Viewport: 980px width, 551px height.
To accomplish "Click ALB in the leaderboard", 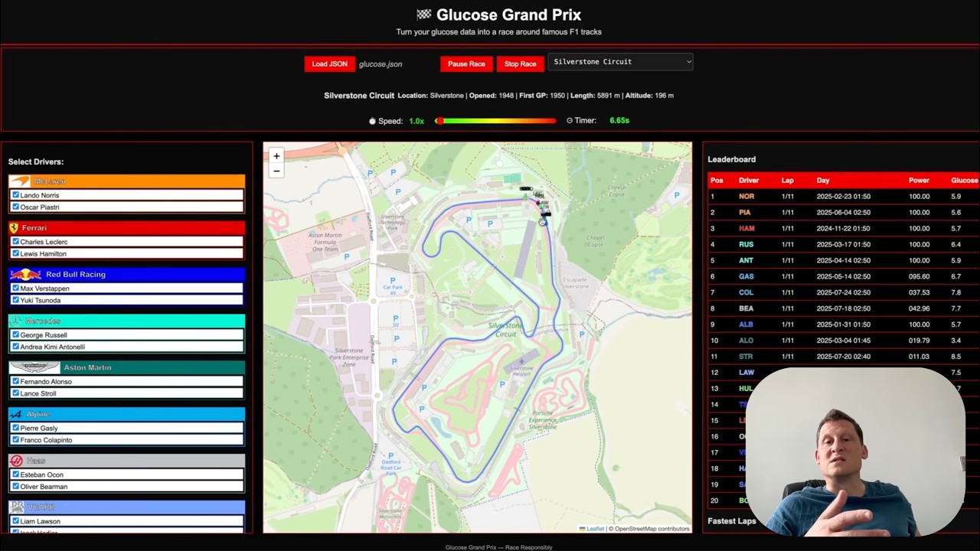I will tap(746, 324).
